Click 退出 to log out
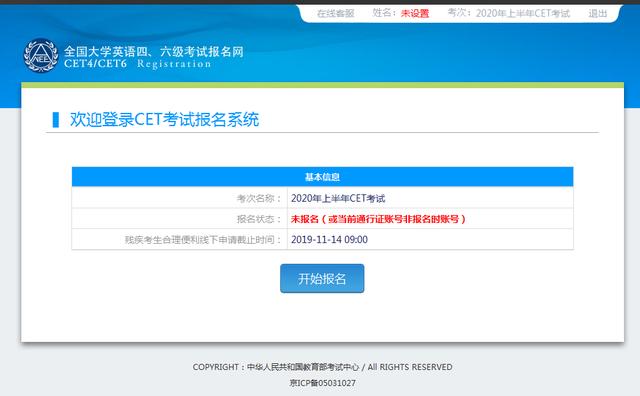This screenshot has width=640, height=396. (598, 13)
